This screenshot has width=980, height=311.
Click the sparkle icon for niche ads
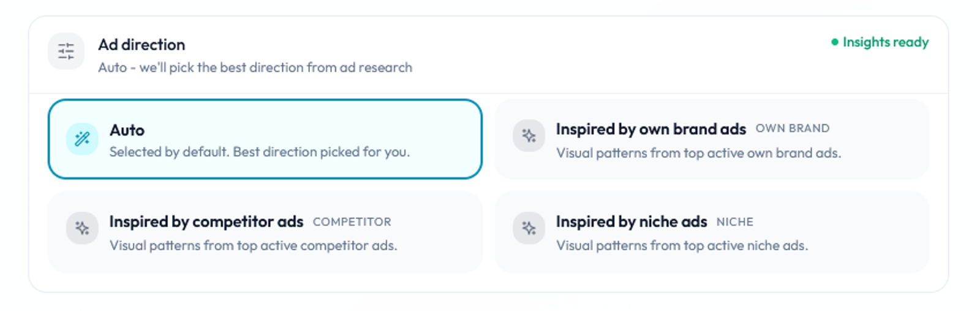(529, 228)
